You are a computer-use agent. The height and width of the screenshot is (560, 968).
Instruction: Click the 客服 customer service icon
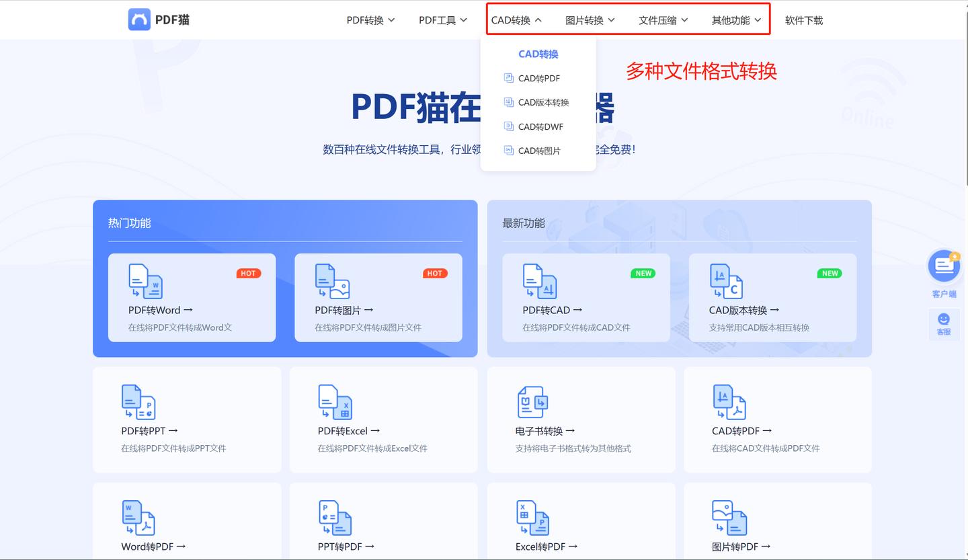[944, 317]
